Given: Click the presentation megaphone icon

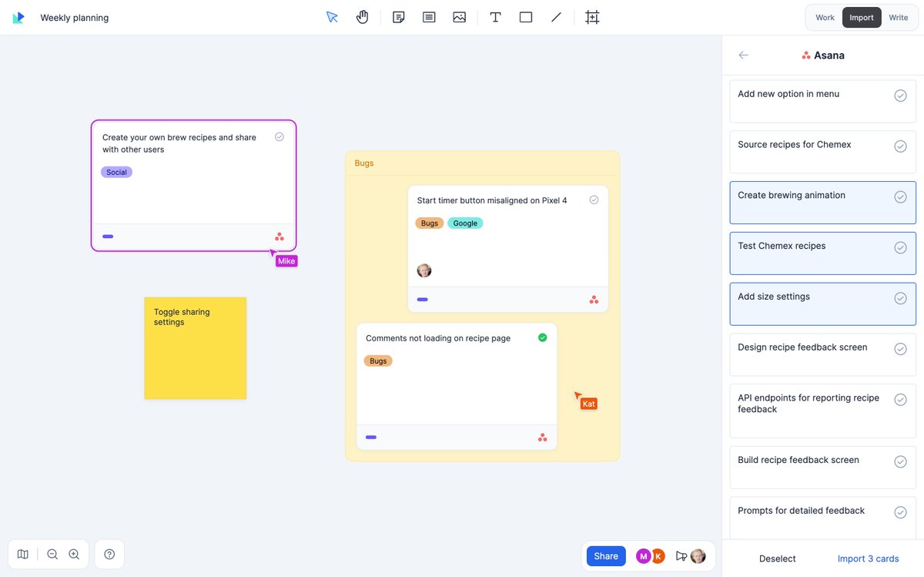Looking at the screenshot, I should point(681,556).
